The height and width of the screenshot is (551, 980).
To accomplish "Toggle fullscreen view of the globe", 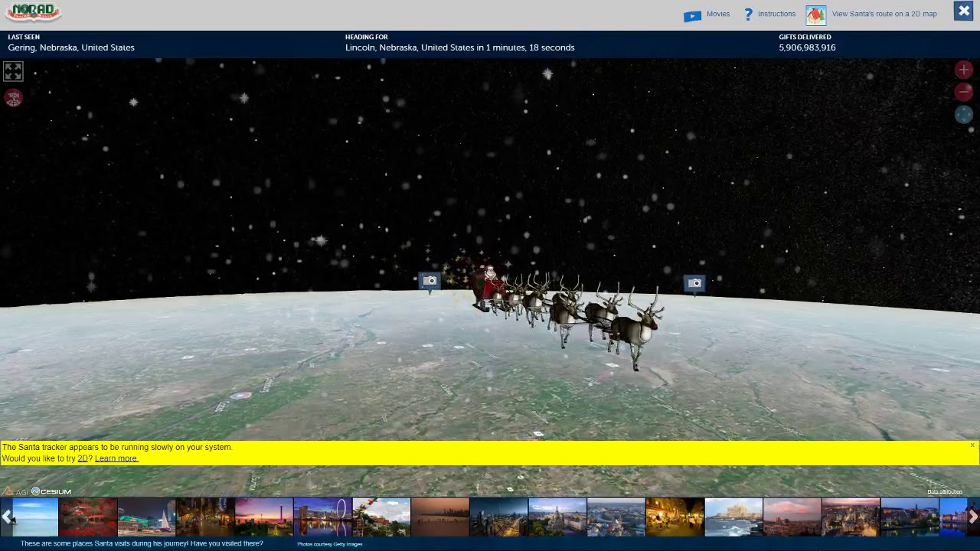I will pyautogui.click(x=13, y=72).
